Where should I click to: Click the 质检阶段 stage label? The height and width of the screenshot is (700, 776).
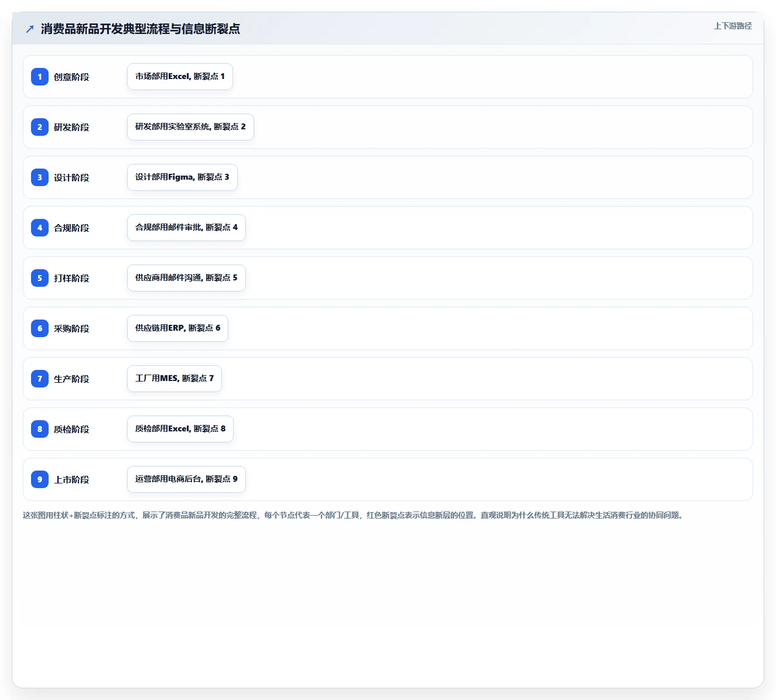point(71,430)
